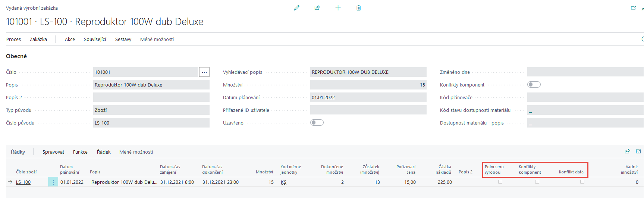Toggle the Uzavřeno switch
Screen dimensions: 644x198
click(317, 123)
